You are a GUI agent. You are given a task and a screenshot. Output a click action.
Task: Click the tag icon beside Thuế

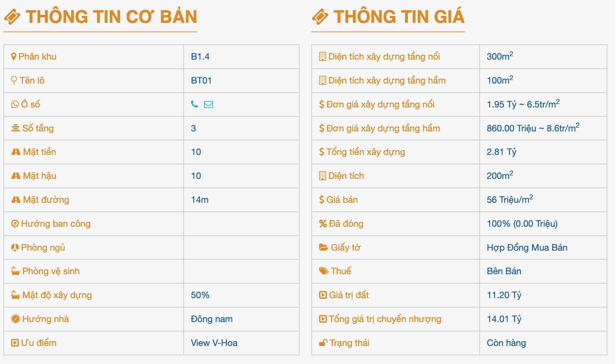(x=323, y=271)
